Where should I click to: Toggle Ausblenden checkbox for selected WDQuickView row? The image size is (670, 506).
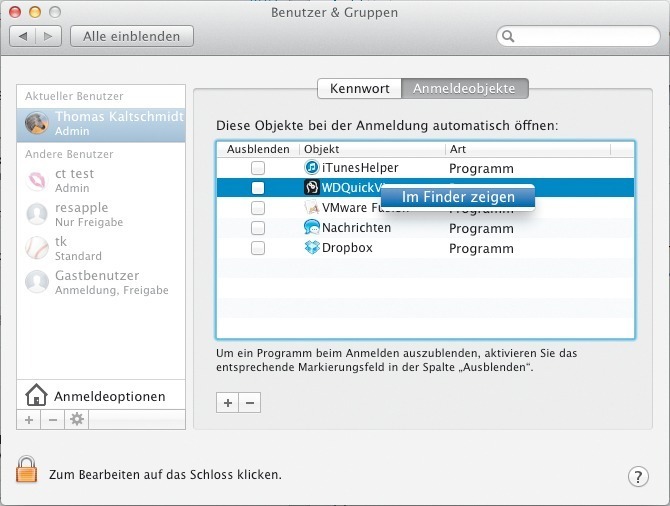(258, 188)
